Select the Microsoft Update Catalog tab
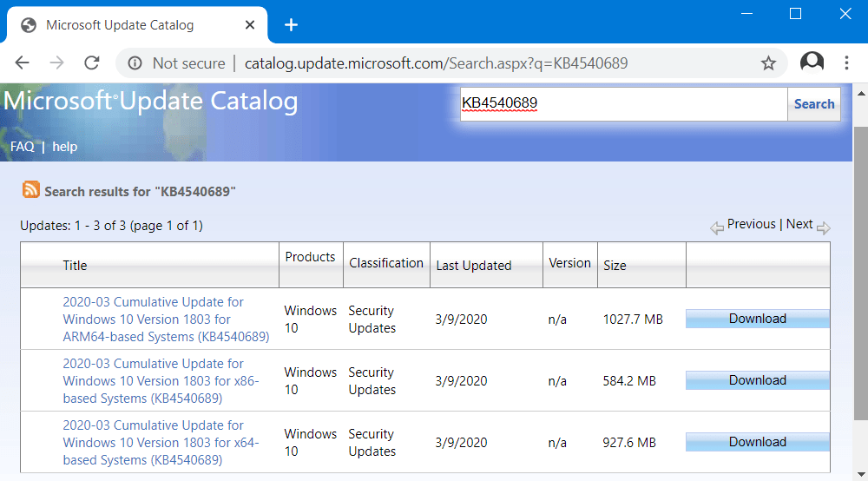868x481 pixels. click(137, 25)
